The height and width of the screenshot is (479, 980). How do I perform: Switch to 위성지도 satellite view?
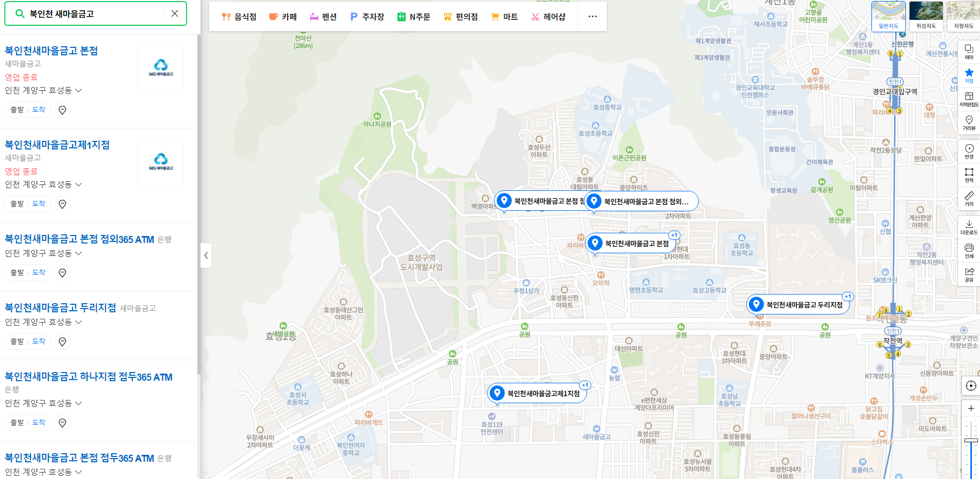[x=926, y=16]
